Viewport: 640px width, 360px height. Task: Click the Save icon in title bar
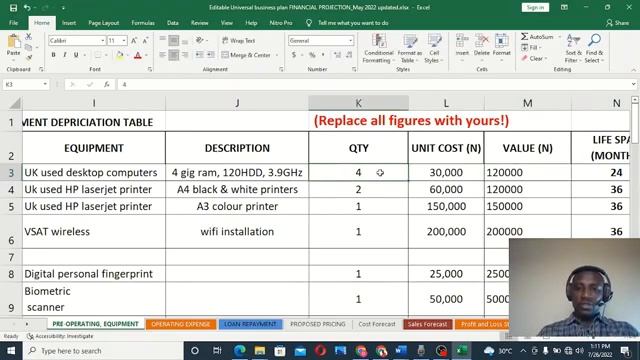point(13,8)
